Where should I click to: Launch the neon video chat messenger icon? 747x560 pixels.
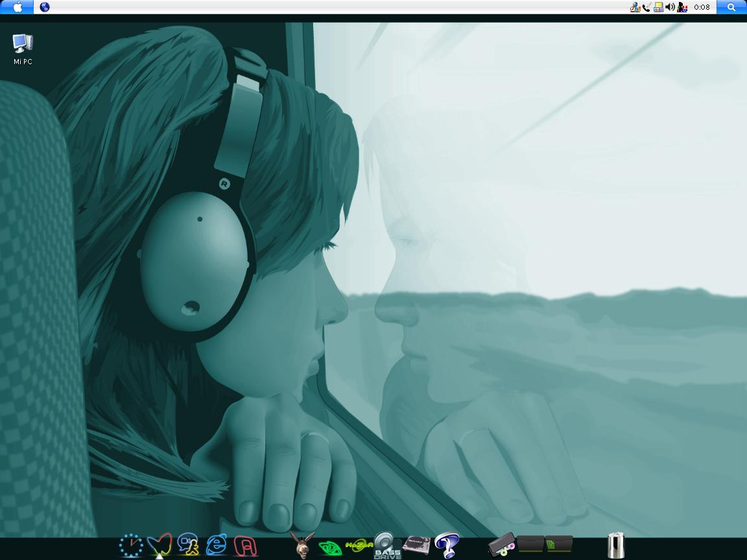pos(188,544)
